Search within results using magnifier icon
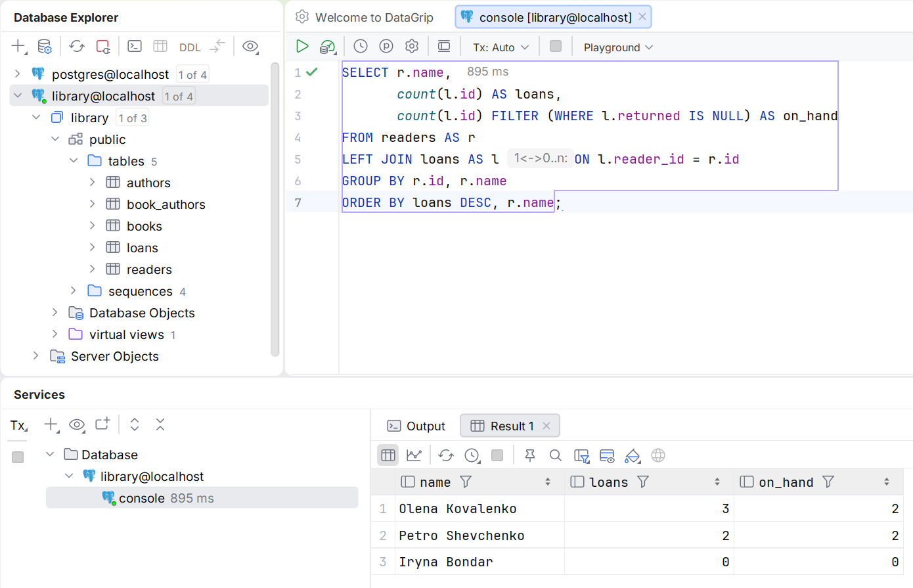 tap(556, 455)
